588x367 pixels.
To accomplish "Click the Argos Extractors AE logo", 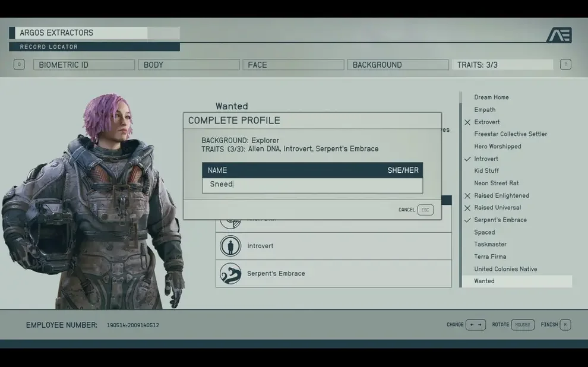I will pyautogui.click(x=558, y=35).
